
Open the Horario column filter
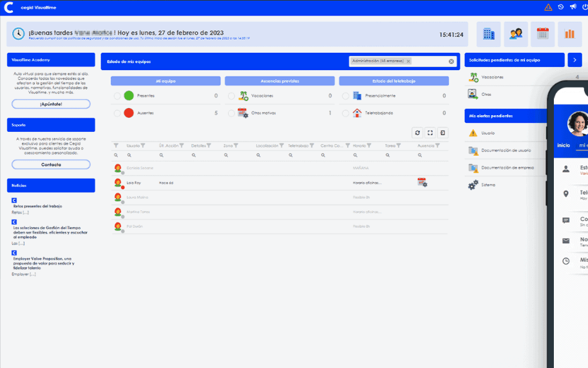point(369,145)
